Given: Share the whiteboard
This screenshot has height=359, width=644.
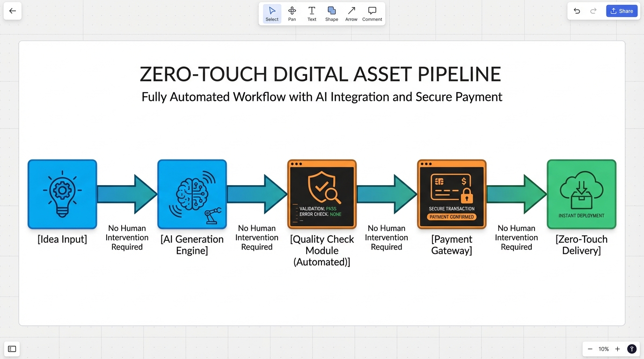Looking at the screenshot, I should click(x=622, y=11).
